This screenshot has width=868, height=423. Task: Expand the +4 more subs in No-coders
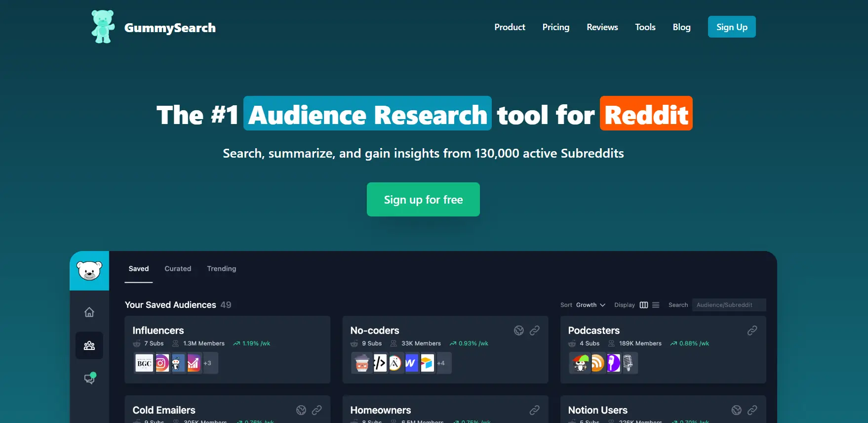443,363
